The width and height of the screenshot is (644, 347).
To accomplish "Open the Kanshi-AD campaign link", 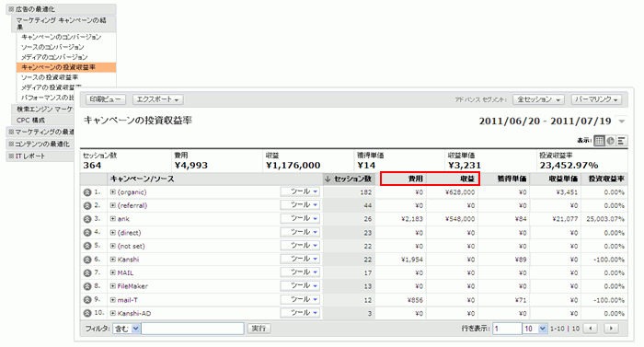I will [x=134, y=313].
